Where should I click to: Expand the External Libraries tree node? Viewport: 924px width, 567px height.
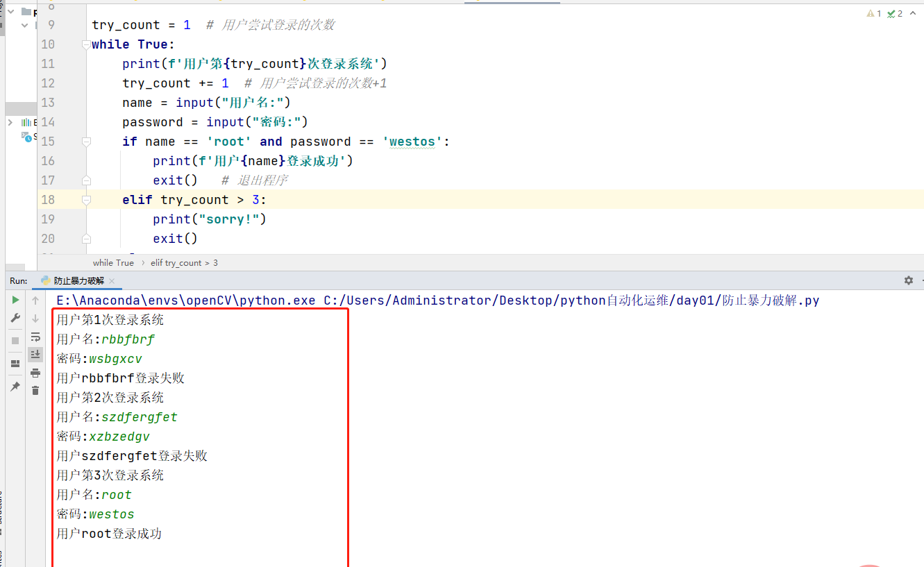pyautogui.click(x=10, y=122)
